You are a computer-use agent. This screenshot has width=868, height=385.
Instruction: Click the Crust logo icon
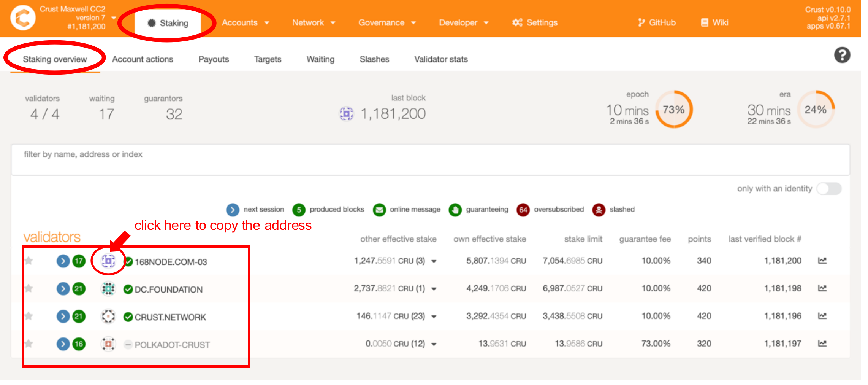coord(23,18)
